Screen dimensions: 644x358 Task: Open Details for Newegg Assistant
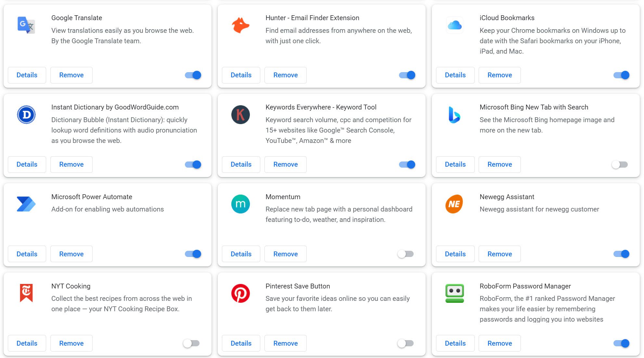coord(455,254)
